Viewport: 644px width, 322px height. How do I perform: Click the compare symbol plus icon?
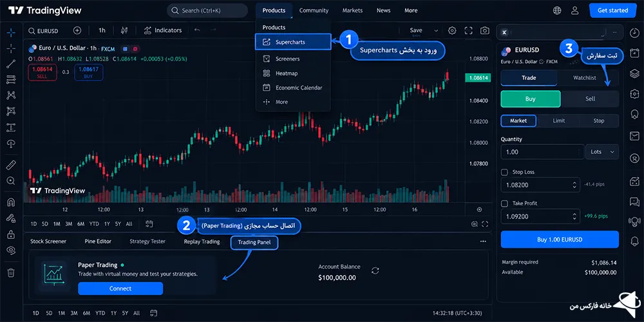tap(77, 30)
